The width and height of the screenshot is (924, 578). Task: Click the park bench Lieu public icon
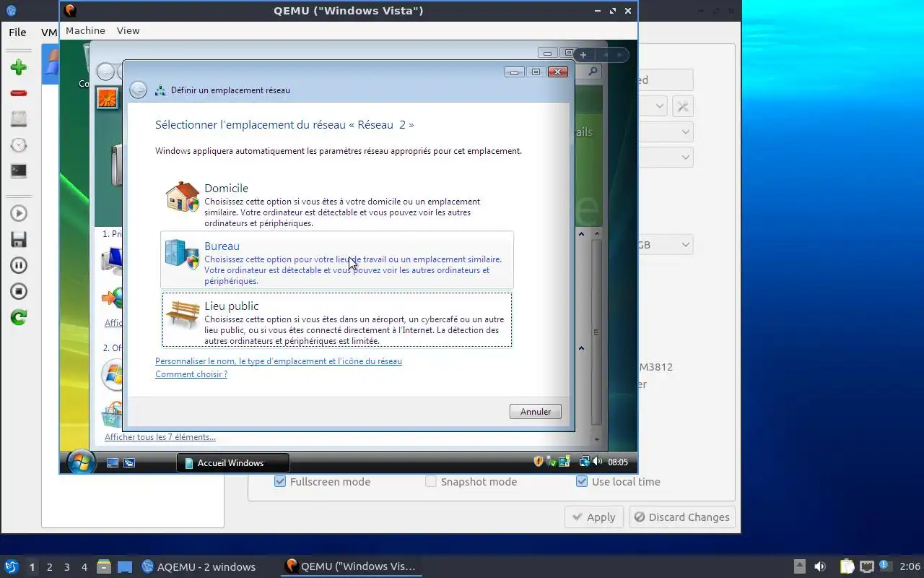pos(183,314)
